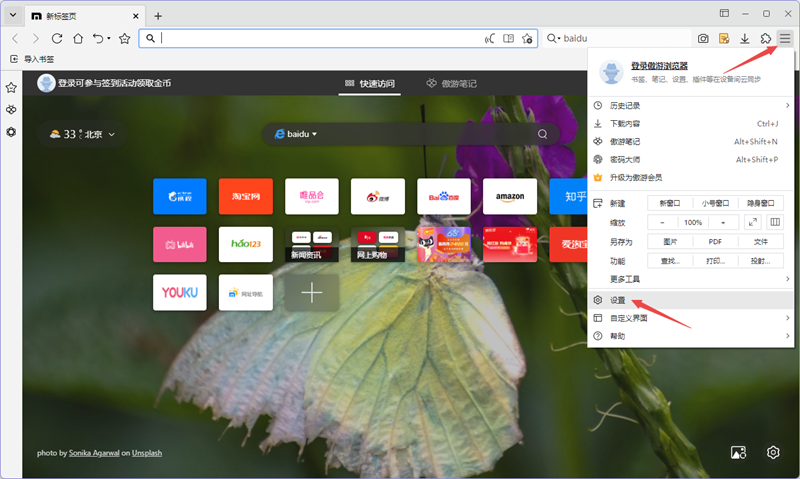Save page as PDF

(715, 242)
